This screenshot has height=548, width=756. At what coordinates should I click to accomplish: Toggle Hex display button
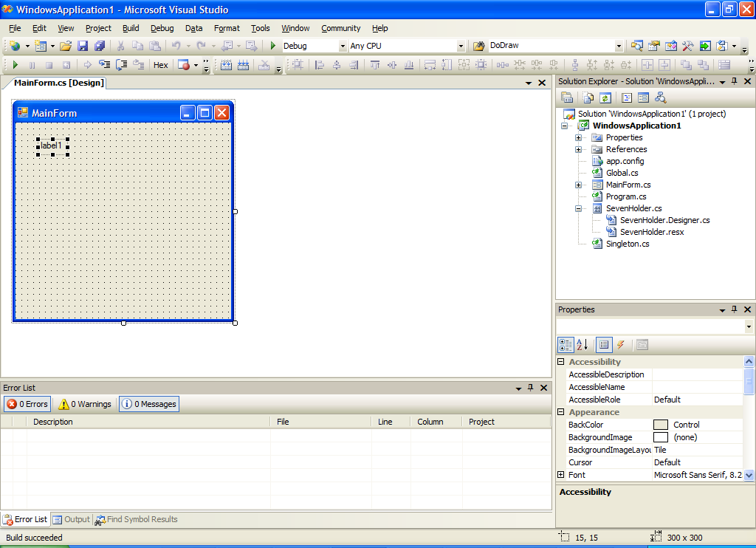[x=160, y=65]
